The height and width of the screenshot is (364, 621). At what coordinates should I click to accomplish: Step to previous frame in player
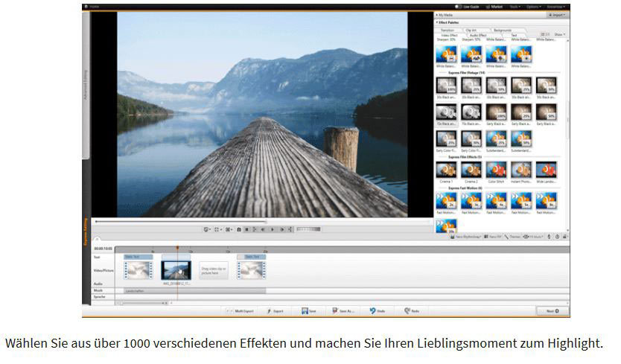[263, 229]
